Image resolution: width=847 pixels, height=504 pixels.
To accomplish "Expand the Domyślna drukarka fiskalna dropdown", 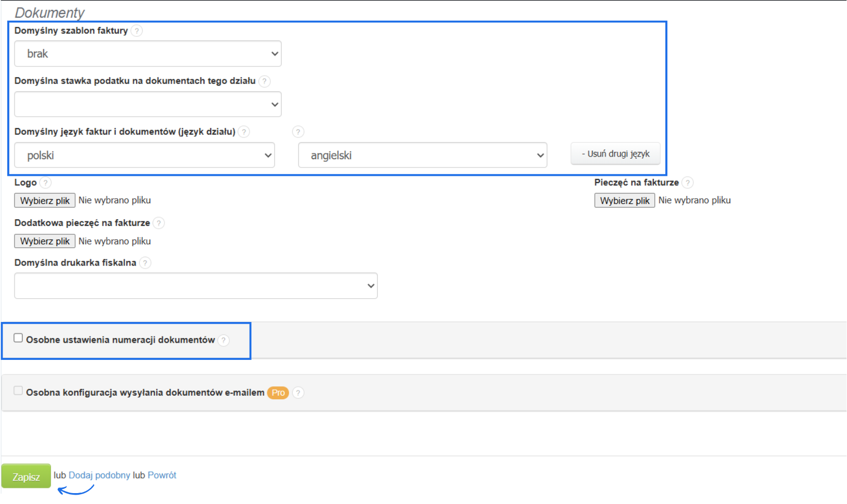I will pos(196,286).
